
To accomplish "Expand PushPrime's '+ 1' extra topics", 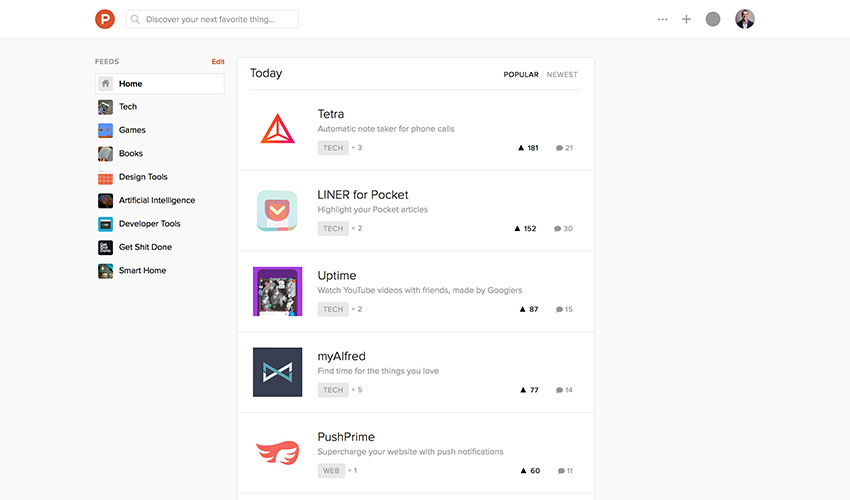I will tap(352, 471).
